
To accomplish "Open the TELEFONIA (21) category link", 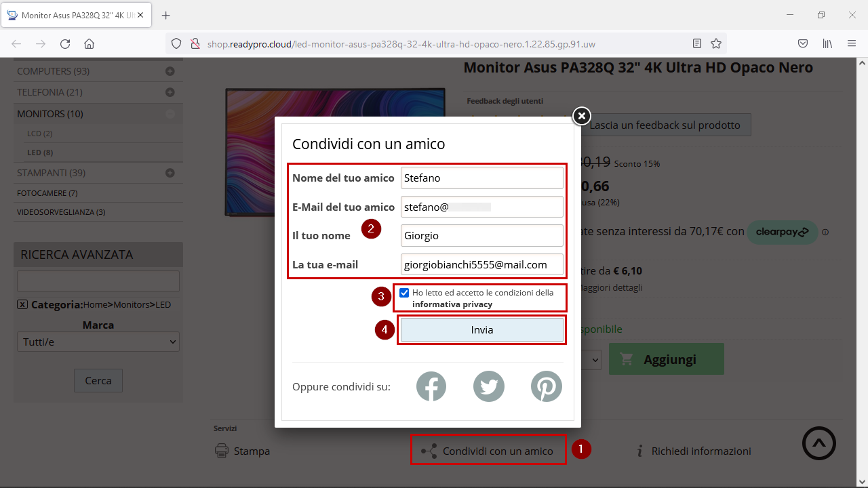I will [x=50, y=92].
